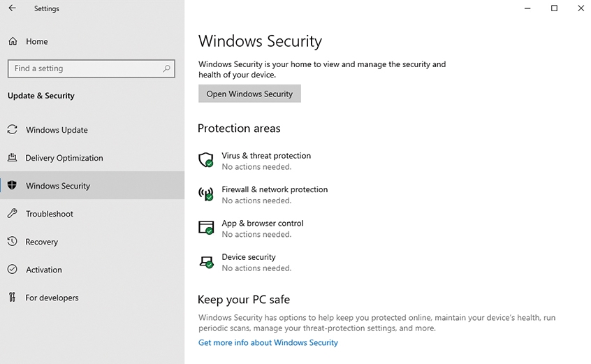Image resolution: width=591 pixels, height=364 pixels.
Task: Click the back arrow icon in Settings
Action: click(x=12, y=8)
